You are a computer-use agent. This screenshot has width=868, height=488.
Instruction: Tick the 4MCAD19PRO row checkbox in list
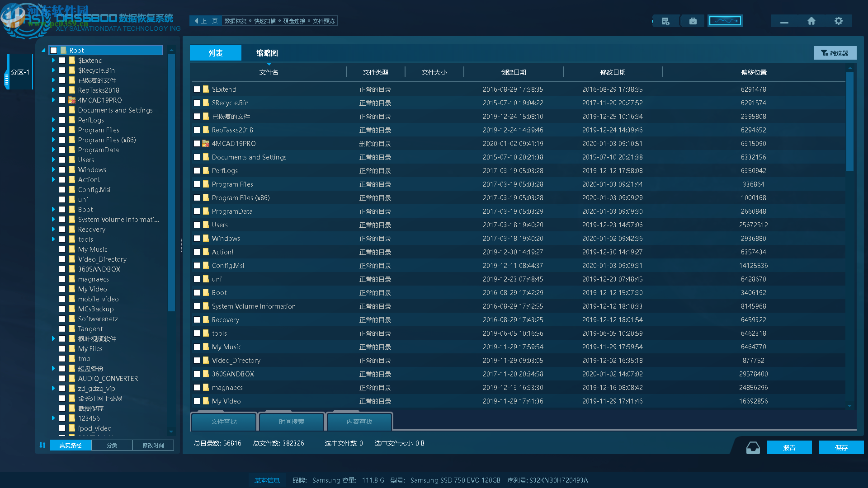(x=197, y=144)
